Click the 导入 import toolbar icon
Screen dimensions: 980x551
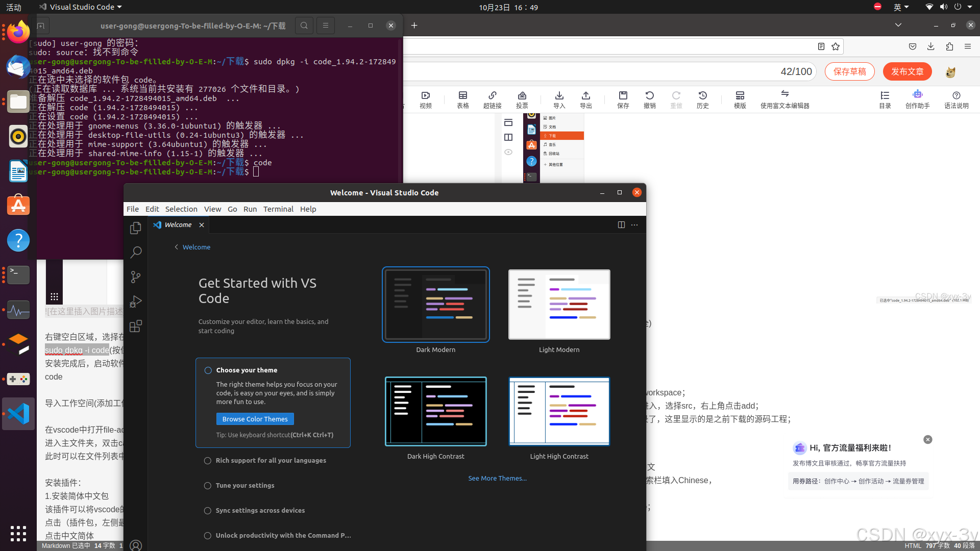[559, 99]
